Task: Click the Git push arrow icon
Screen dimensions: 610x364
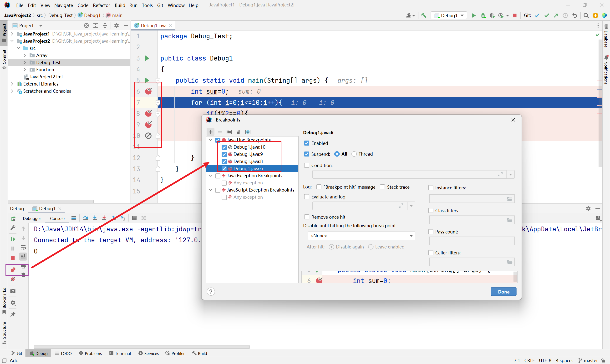Action: click(x=556, y=15)
